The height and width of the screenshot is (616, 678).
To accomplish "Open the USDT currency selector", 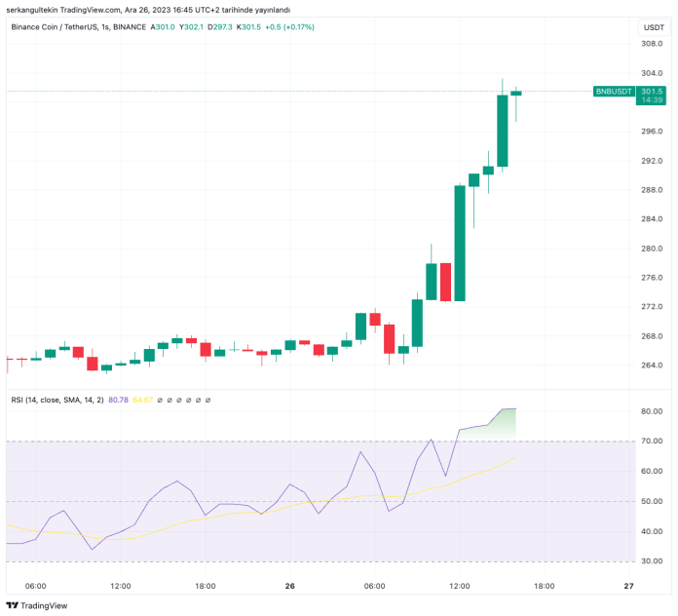I will pyautogui.click(x=651, y=27).
